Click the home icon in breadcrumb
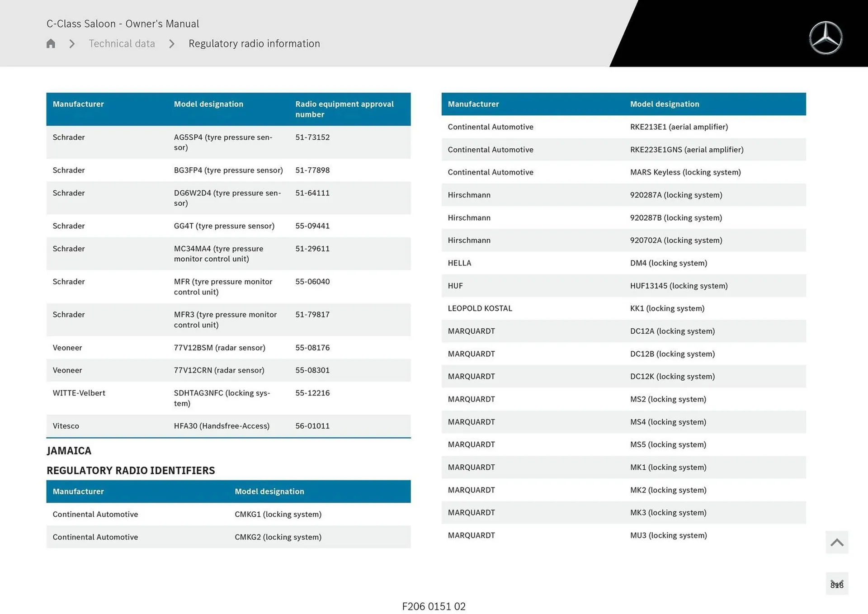Image resolution: width=868 pixels, height=614 pixels. tap(51, 44)
